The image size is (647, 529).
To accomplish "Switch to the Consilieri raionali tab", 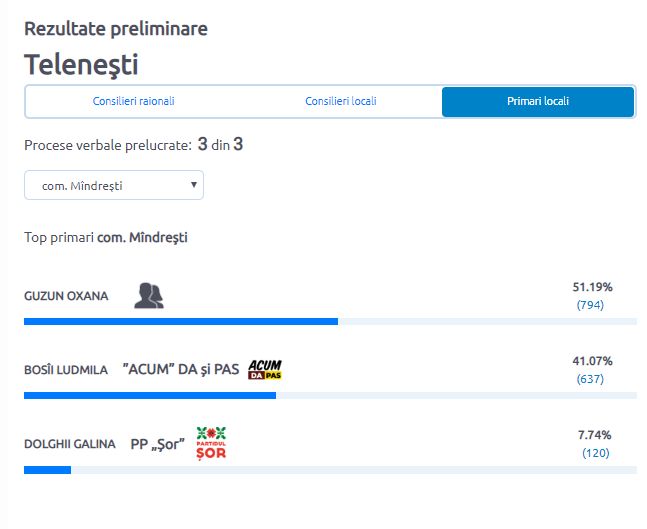I will 133,101.
